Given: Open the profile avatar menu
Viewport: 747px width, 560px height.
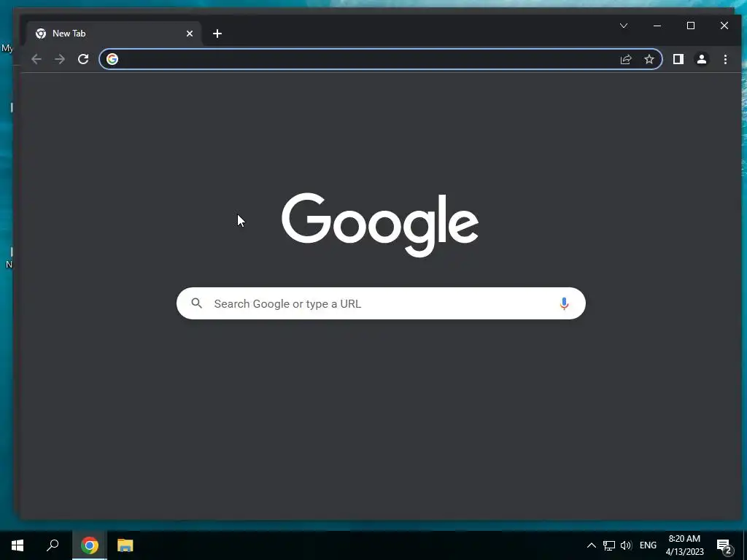Looking at the screenshot, I should pyautogui.click(x=702, y=59).
